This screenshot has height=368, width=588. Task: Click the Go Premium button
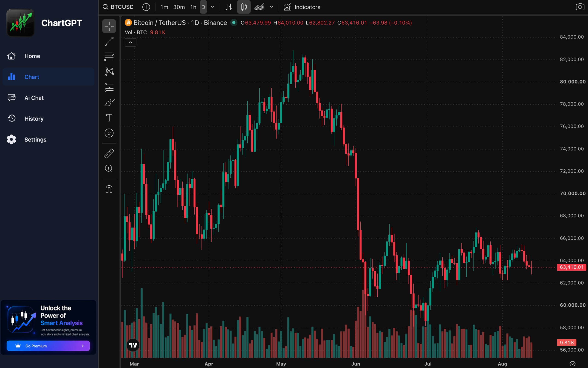click(48, 346)
